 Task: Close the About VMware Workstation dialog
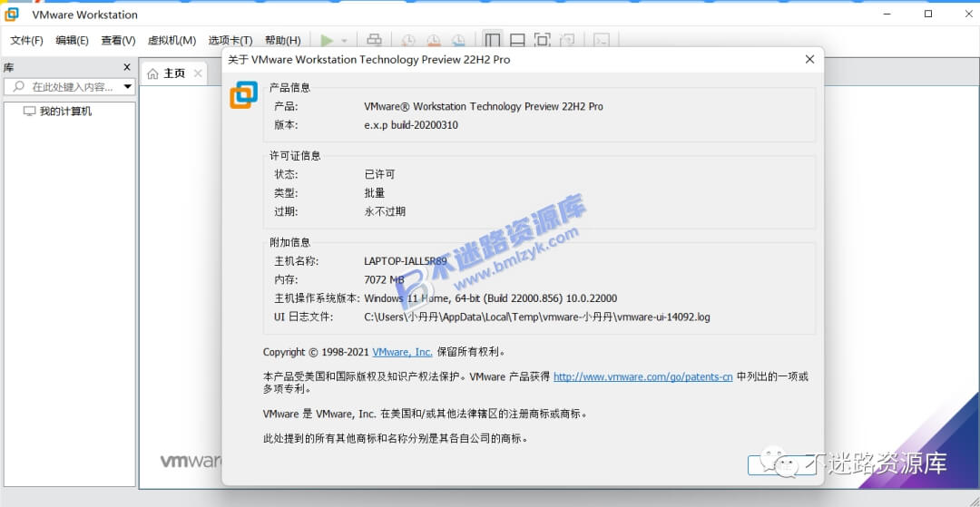click(x=809, y=59)
